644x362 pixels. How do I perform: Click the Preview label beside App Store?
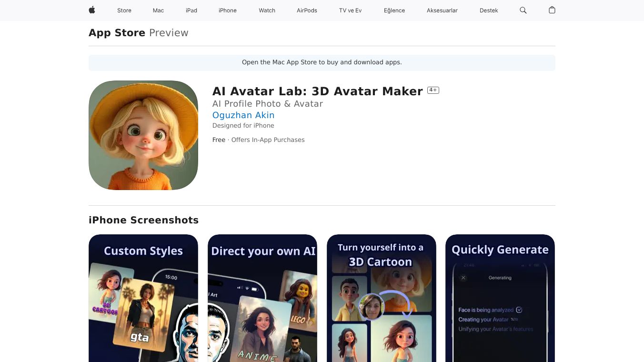click(169, 33)
